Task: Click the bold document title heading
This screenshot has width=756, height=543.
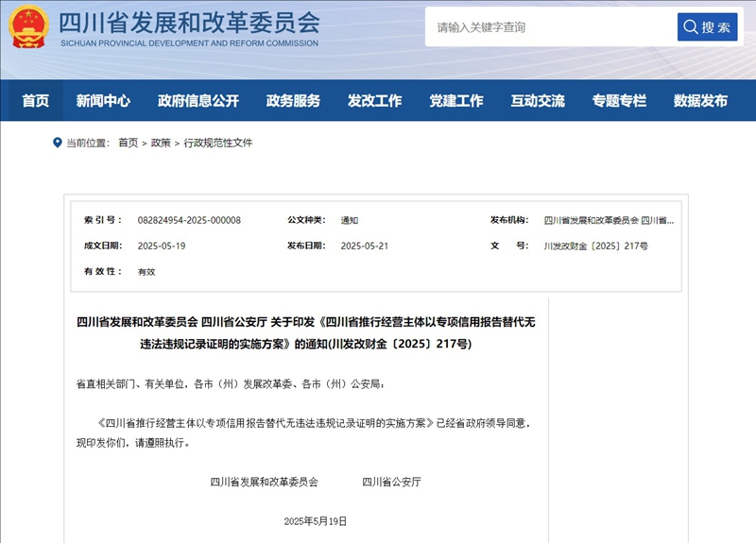Action: click(x=305, y=332)
